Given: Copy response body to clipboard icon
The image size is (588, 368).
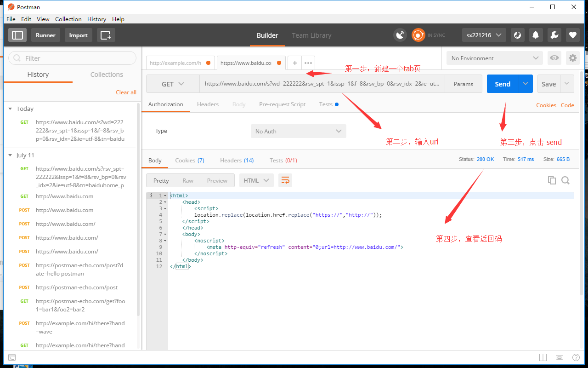Looking at the screenshot, I should click(552, 180).
